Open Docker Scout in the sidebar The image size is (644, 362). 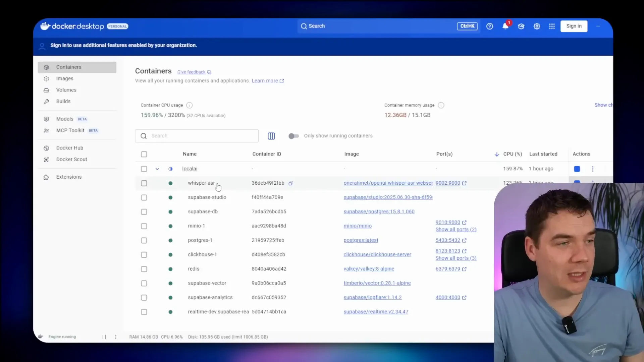tap(77, 159)
